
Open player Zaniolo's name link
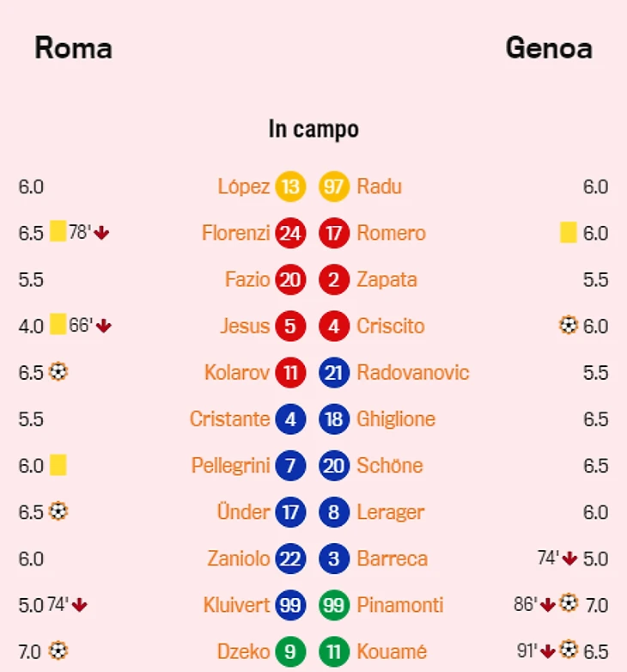[238, 559]
